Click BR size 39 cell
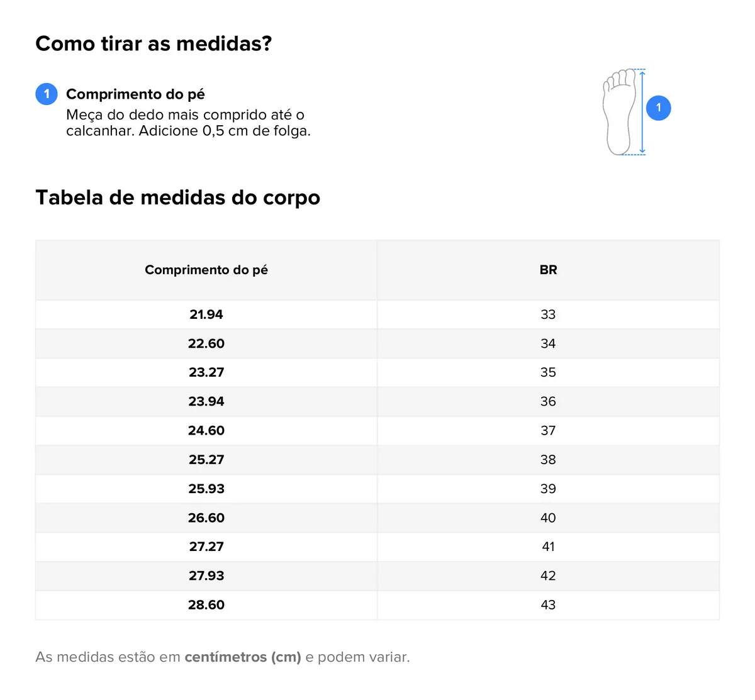Image resolution: width=755 pixels, height=700 pixels. tap(548, 489)
